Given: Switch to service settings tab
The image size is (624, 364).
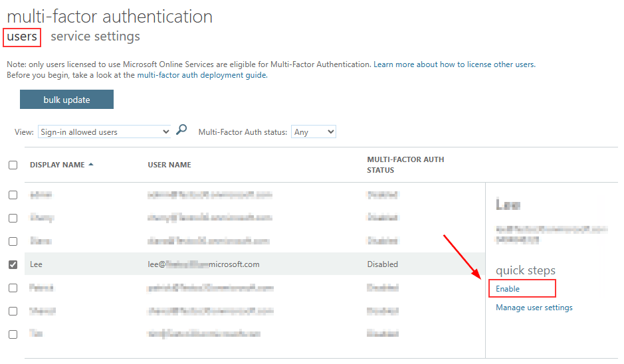Looking at the screenshot, I should pos(95,37).
